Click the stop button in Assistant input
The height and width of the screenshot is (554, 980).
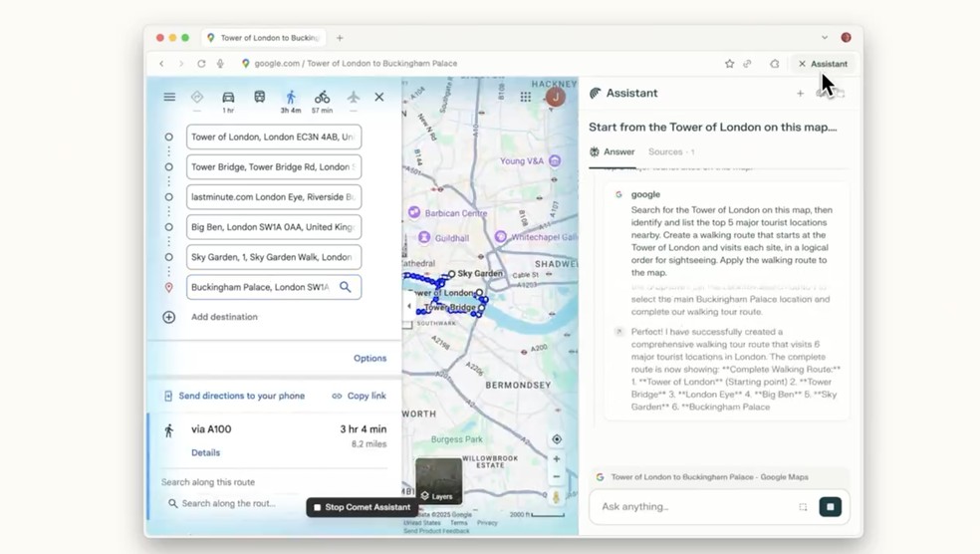click(x=830, y=507)
